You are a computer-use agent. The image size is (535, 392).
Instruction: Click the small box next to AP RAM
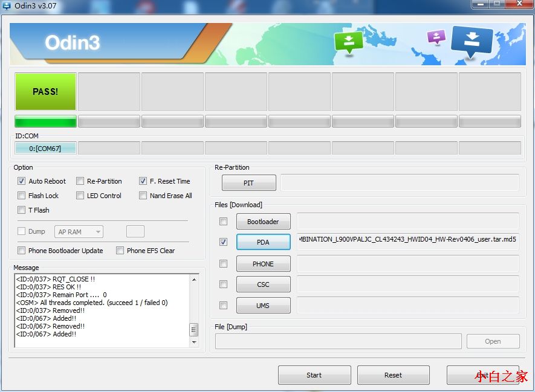[x=135, y=231]
